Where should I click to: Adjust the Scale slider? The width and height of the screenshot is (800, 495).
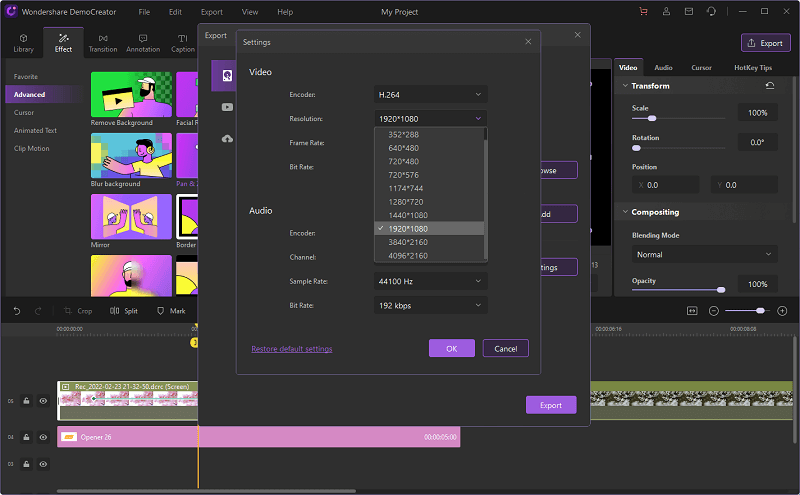click(x=678, y=118)
